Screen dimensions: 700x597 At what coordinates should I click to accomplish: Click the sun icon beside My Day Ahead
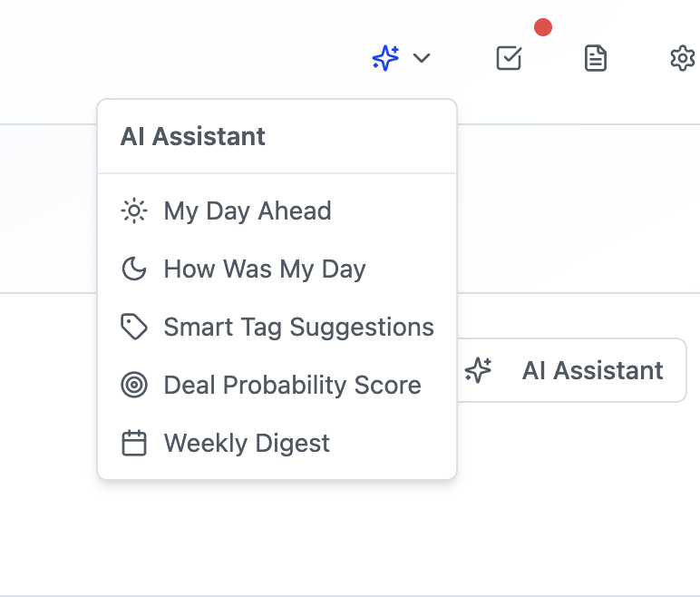tap(134, 211)
